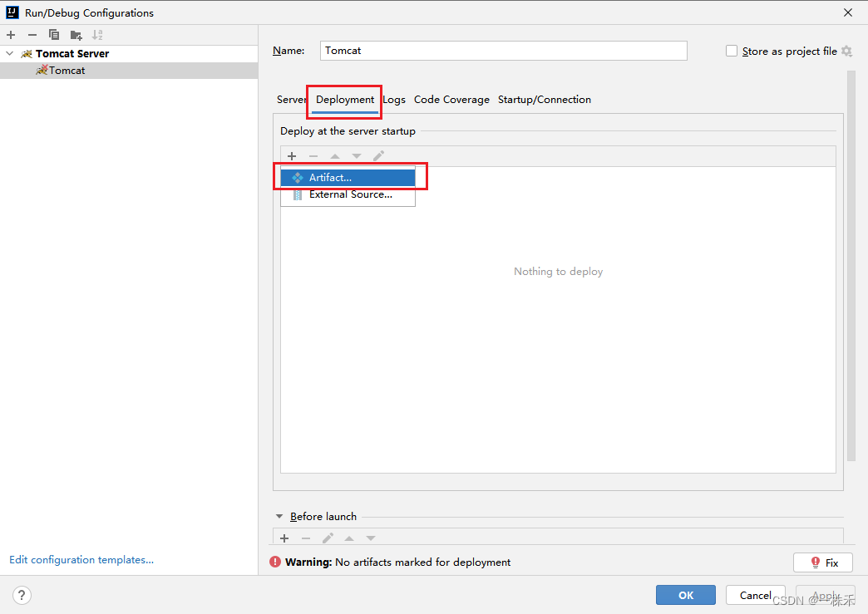The height and width of the screenshot is (614, 868).
Task: Click the 'Nothing to deploy' placeholder text
Action: coord(558,272)
